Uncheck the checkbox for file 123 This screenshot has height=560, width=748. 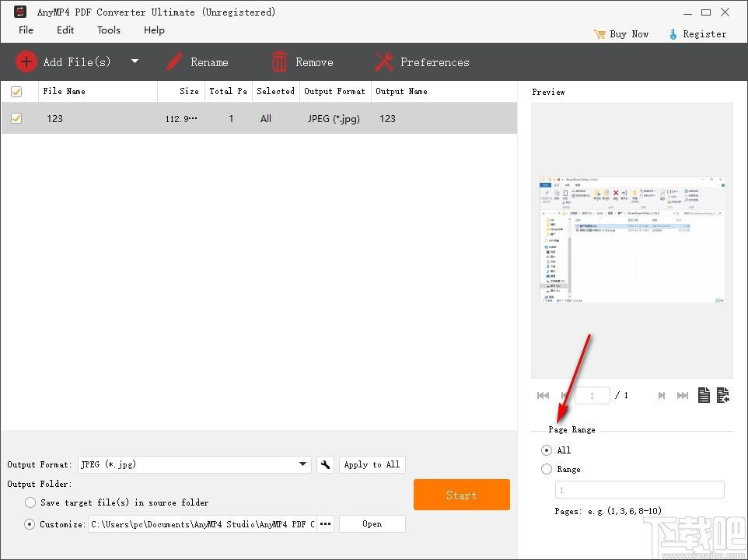pyautogui.click(x=16, y=117)
